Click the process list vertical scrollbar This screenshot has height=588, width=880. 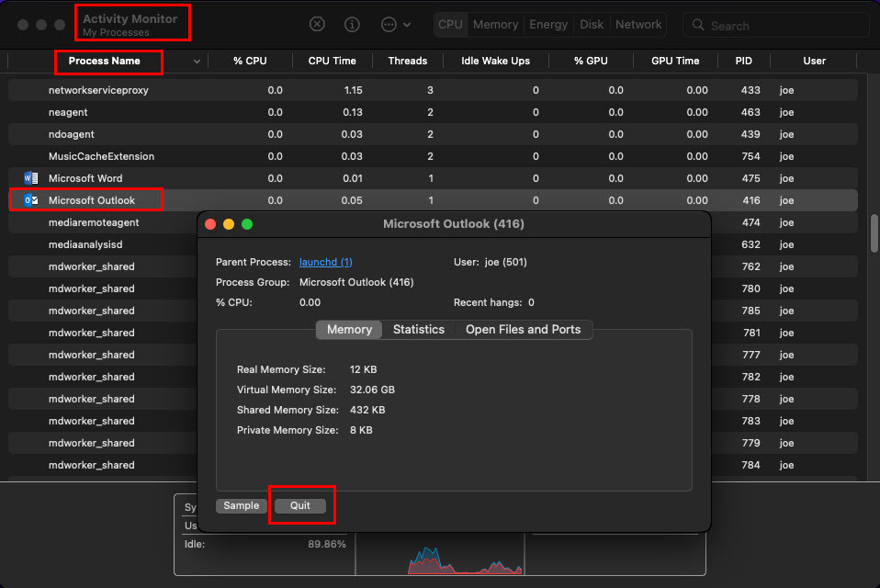pyautogui.click(x=874, y=233)
